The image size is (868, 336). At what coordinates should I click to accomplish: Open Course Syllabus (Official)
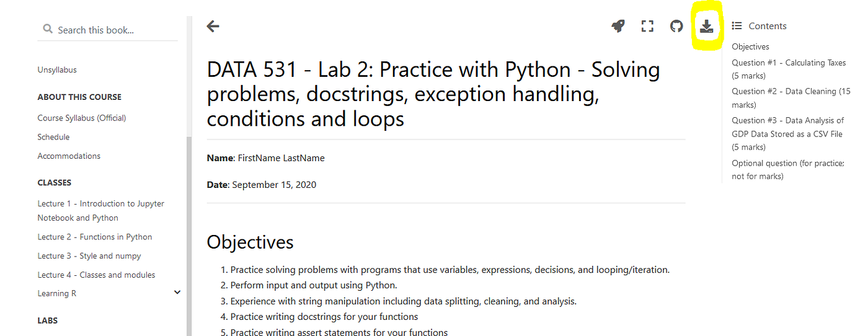point(82,118)
